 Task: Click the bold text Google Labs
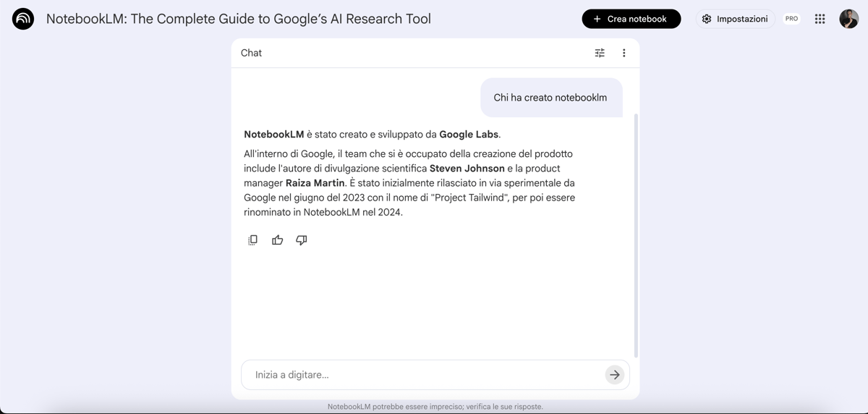469,135
